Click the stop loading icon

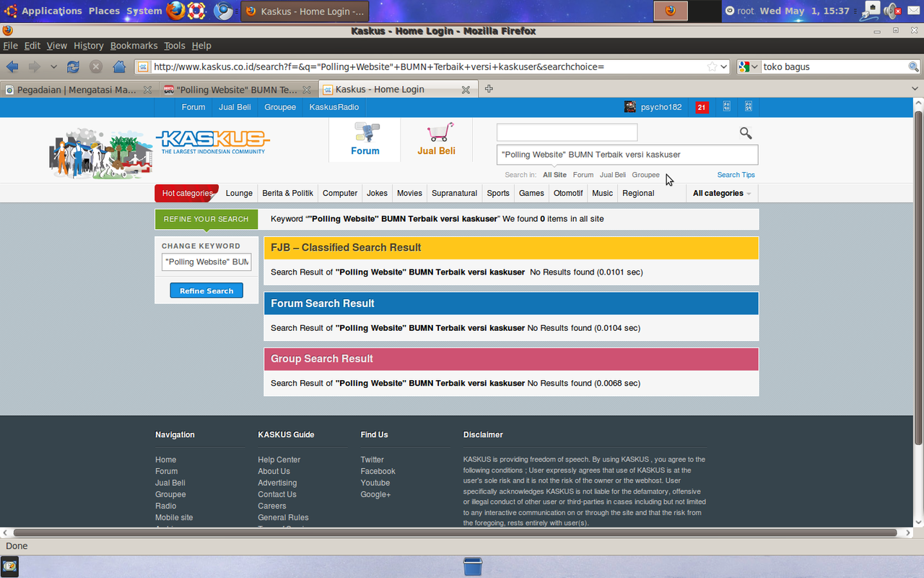96,66
